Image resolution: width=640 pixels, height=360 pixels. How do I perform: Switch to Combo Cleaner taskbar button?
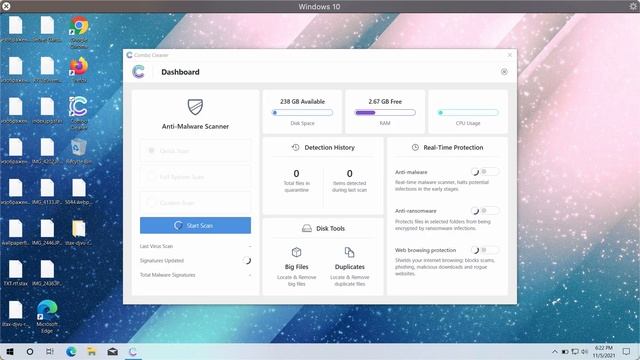[133, 351]
